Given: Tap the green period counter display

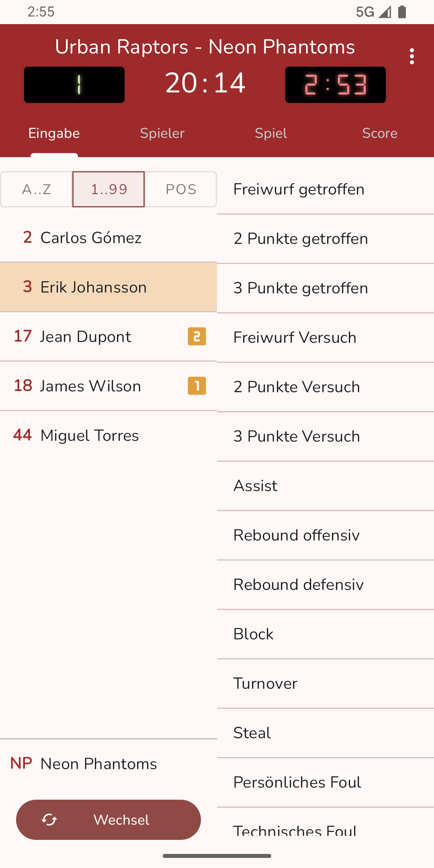Looking at the screenshot, I should click(x=74, y=85).
